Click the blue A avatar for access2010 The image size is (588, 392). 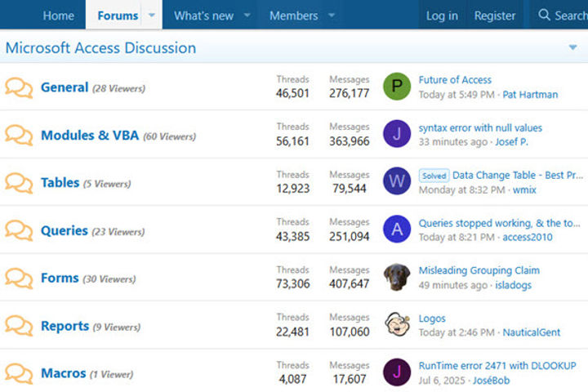pyautogui.click(x=397, y=229)
